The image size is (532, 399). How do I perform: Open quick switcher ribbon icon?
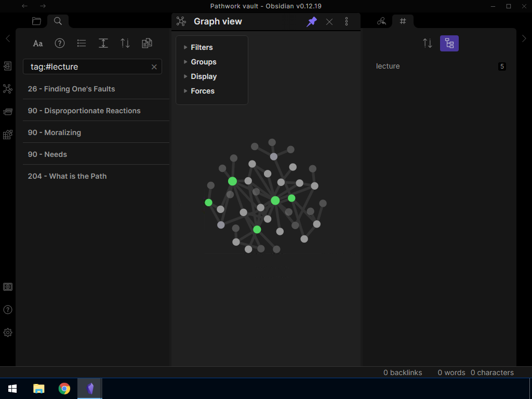click(x=8, y=66)
